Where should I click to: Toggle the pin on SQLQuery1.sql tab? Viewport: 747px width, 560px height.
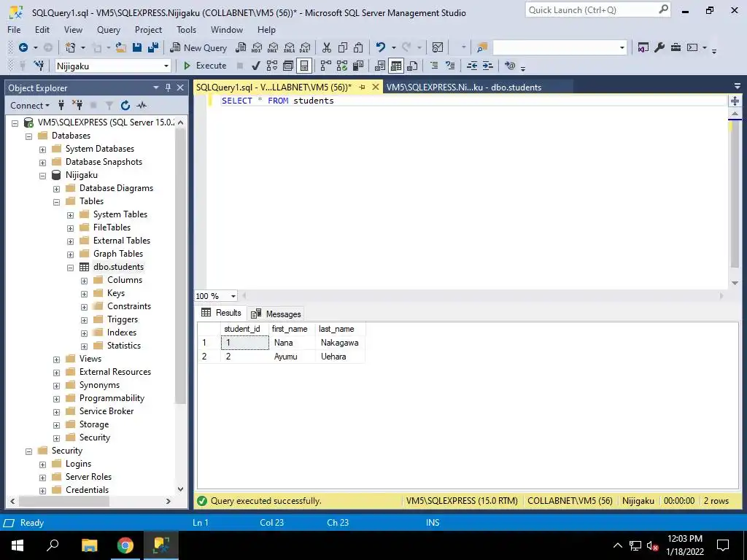[362, 87]
